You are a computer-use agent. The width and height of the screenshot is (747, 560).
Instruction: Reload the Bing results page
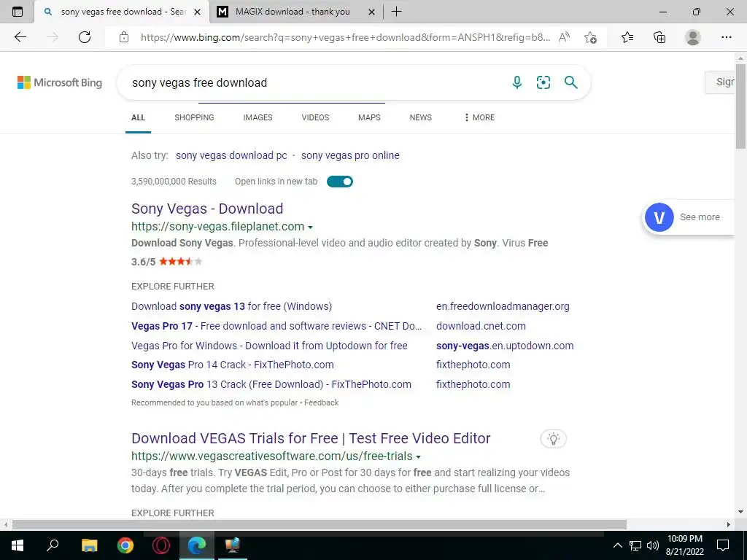tap(85, 37)
